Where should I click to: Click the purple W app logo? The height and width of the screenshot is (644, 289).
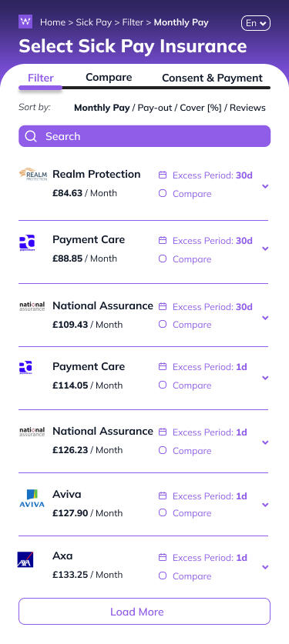[25, 22]
